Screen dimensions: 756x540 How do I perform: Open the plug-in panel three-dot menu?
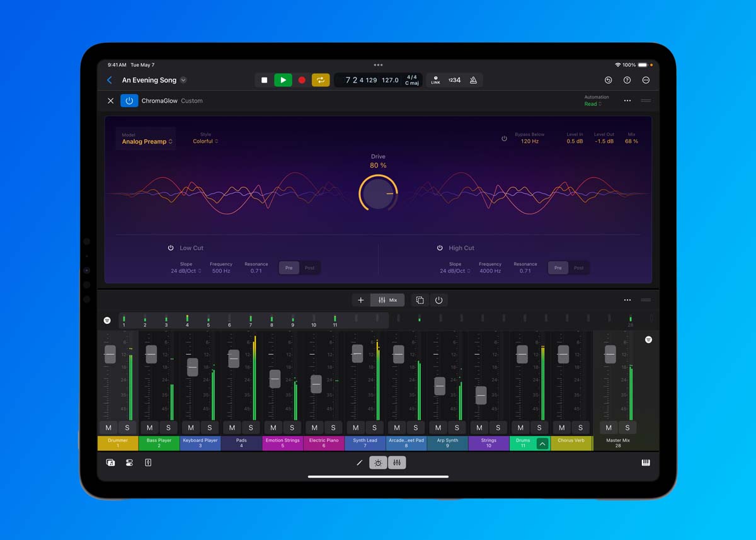[x=627, y=101]
